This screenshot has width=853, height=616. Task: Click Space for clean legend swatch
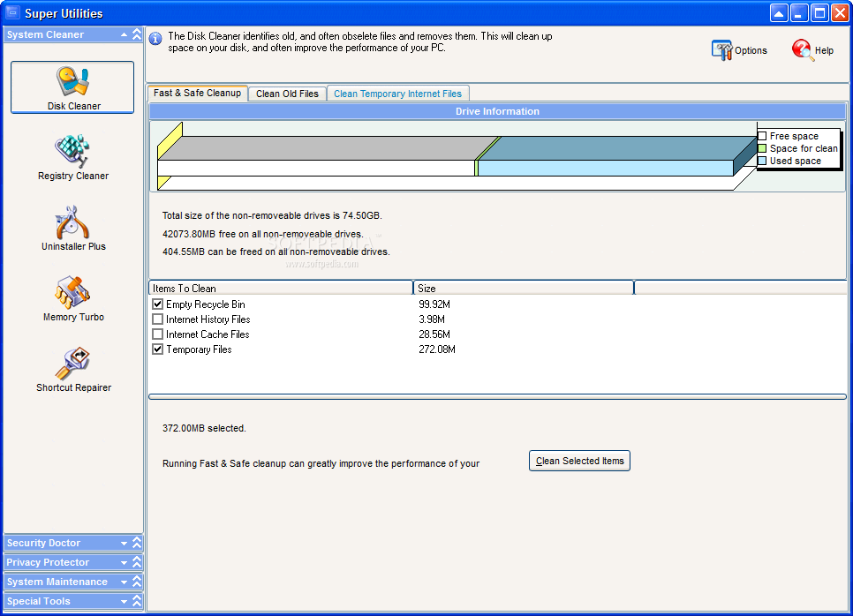tap(762, 148)
